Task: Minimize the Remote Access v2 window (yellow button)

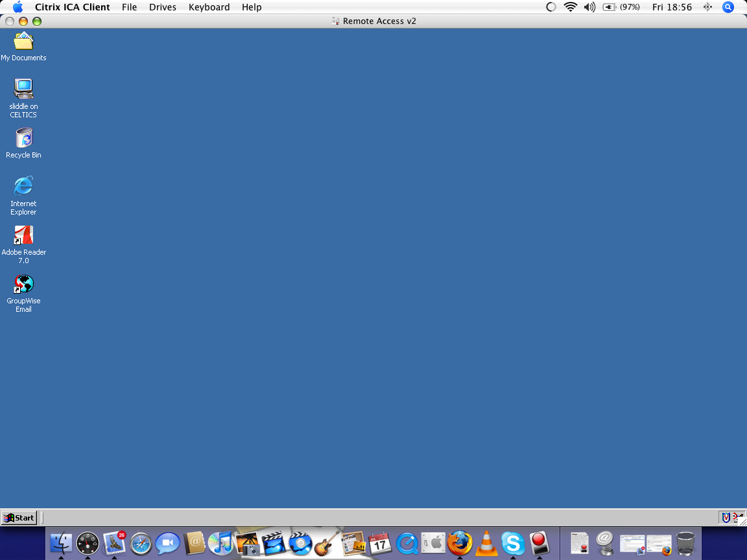Action: pos(23,21)
